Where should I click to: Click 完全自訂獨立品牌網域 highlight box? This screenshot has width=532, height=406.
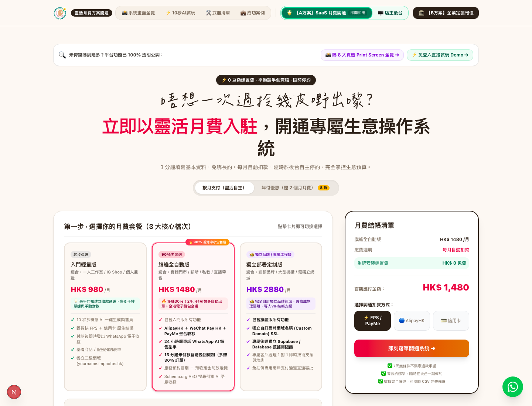click(x=281, y=304)
